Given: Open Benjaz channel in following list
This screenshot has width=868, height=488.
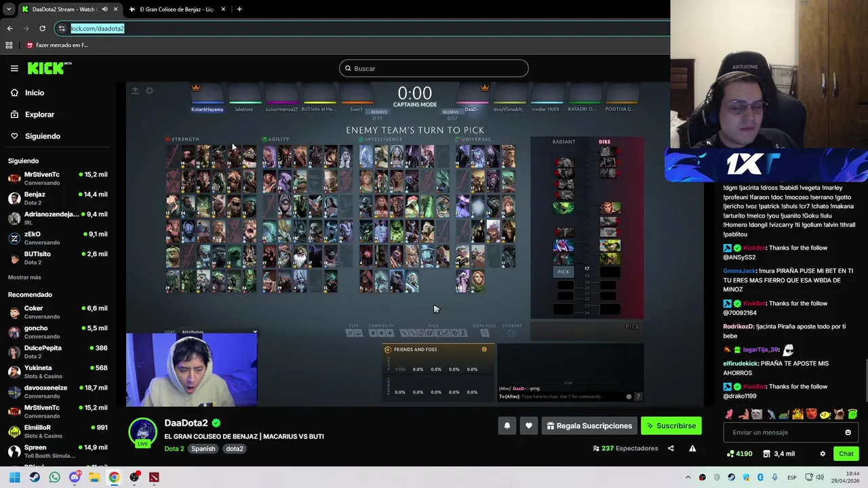Looking at the screenshot, I should point(58,199).
